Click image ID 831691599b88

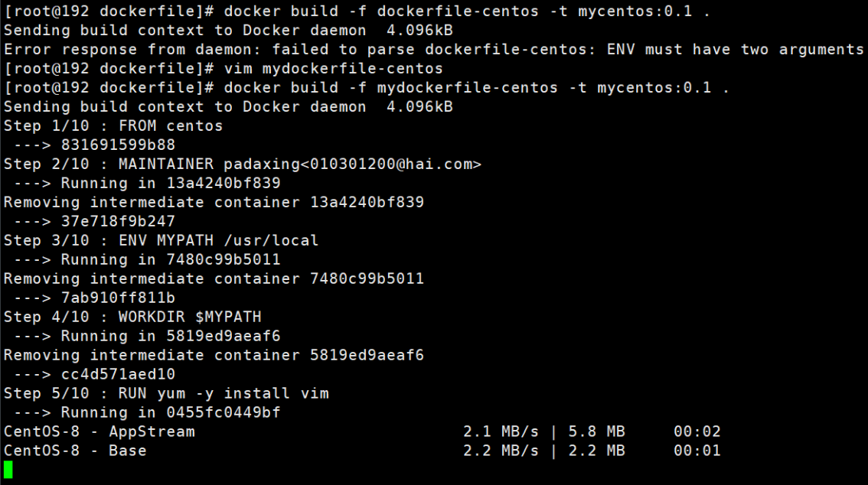click(x=118, y=145)
